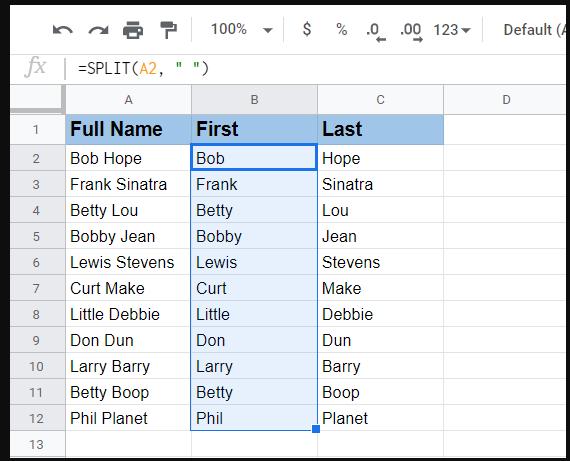This screenshot has height=461, width=570.
Task: Select the Don Dun cell
Action: (x=128, y=340)
